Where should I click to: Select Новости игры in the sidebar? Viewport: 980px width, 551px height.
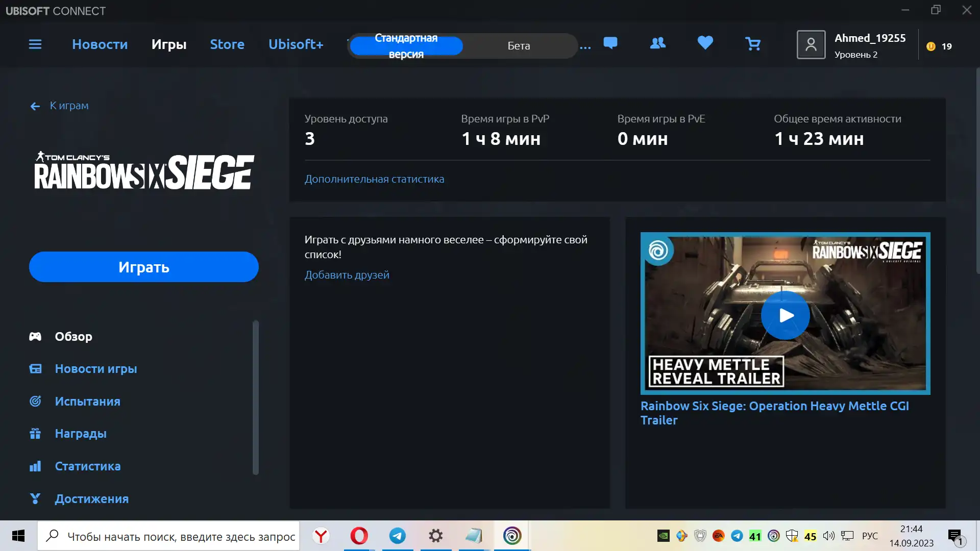96,368
